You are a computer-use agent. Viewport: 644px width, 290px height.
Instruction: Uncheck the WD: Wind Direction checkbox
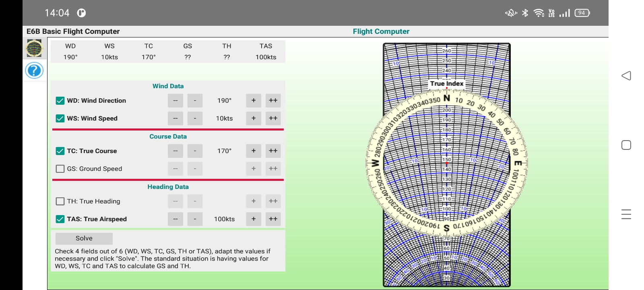pos(60,101)
